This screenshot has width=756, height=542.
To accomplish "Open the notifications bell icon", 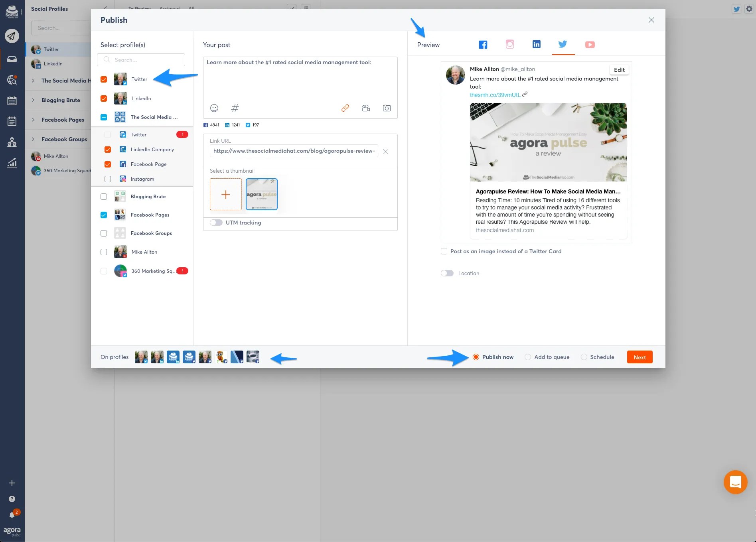I will 12,515.
